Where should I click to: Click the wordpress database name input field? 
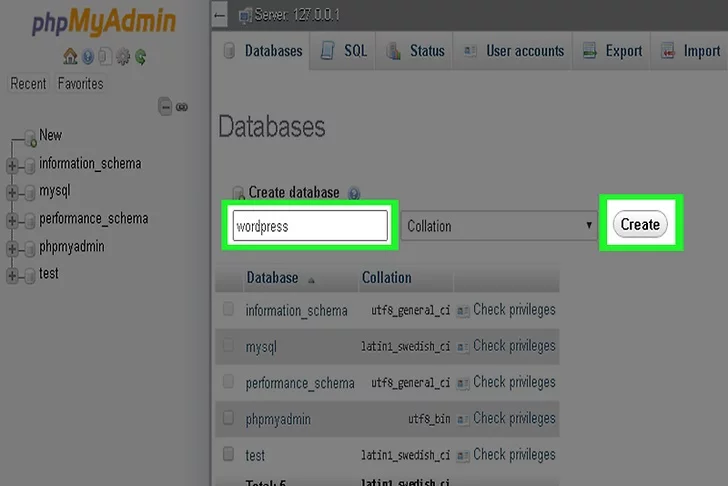click(x=310, y=226)
